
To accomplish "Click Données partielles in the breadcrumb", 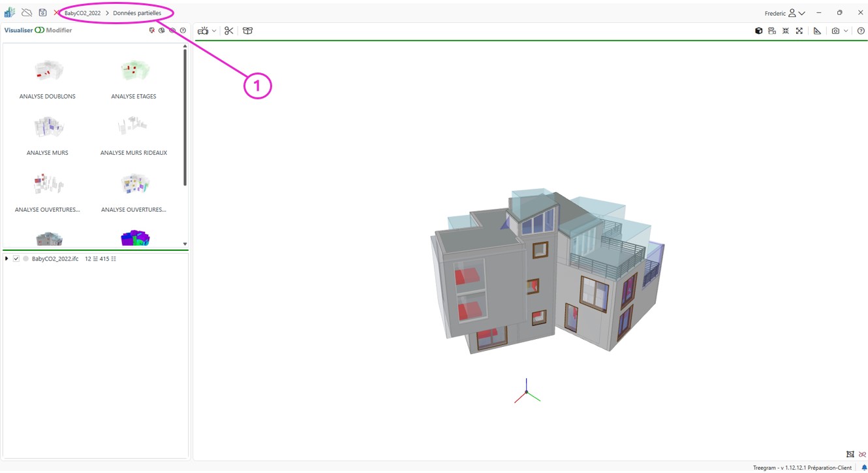I will [137, 13].
